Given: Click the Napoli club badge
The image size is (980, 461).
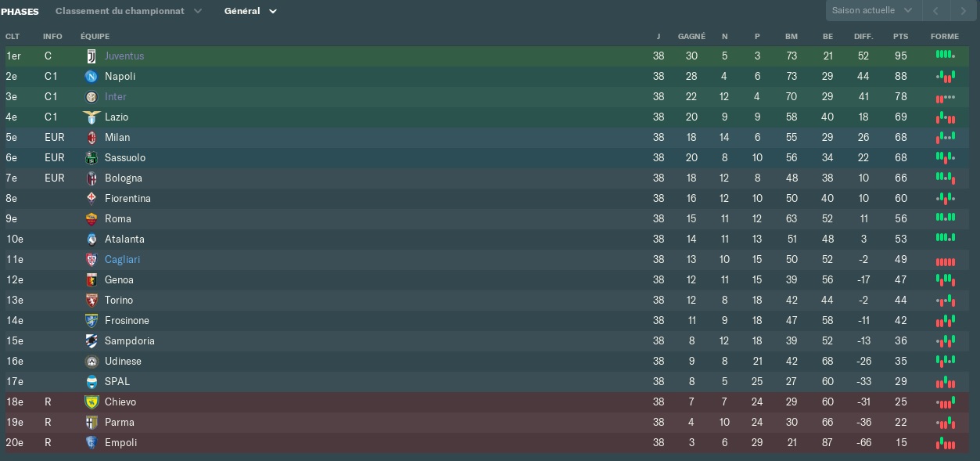Looking at the screenshot, I should (92, 77).
